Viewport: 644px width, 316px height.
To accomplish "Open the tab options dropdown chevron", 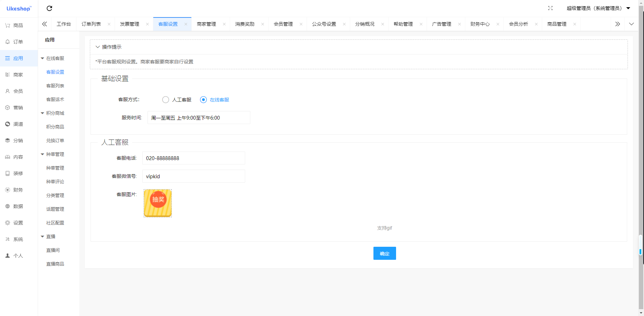I will [631, 24].
